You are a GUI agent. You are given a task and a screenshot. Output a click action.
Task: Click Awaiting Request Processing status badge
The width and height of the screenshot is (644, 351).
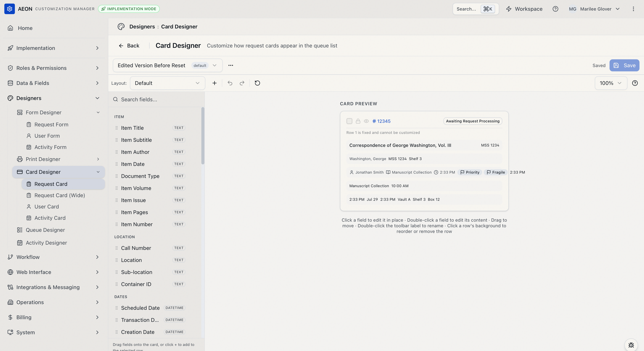pos(473,121)
